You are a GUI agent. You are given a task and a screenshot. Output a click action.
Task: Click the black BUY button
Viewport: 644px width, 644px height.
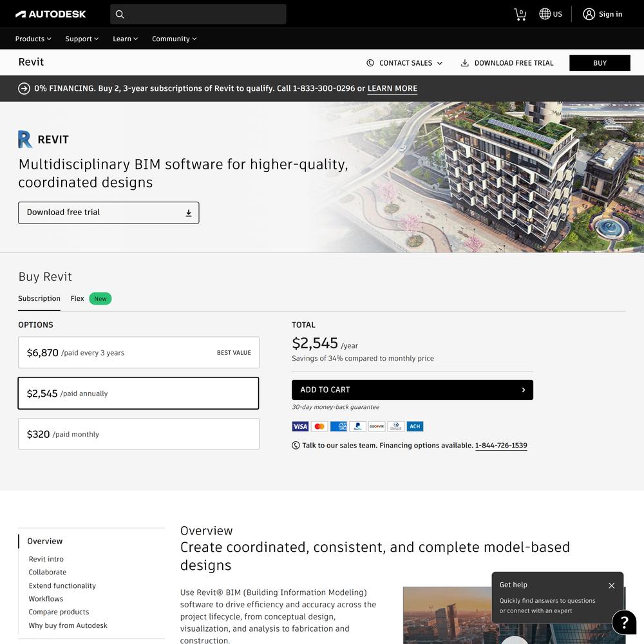click(600, 63)
